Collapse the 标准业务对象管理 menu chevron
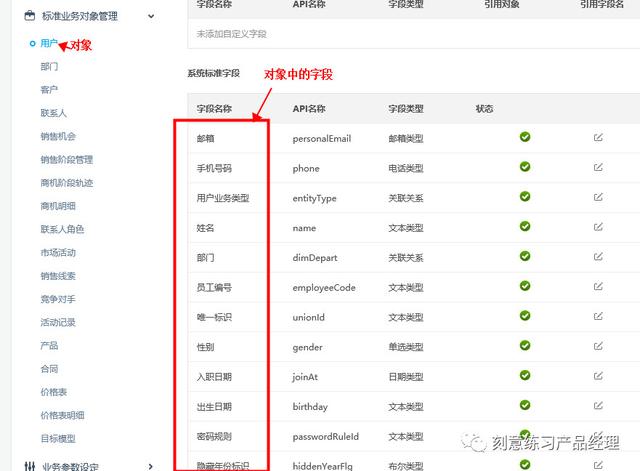640x471 pixels. pyautogui.click(x=151, y=16)
